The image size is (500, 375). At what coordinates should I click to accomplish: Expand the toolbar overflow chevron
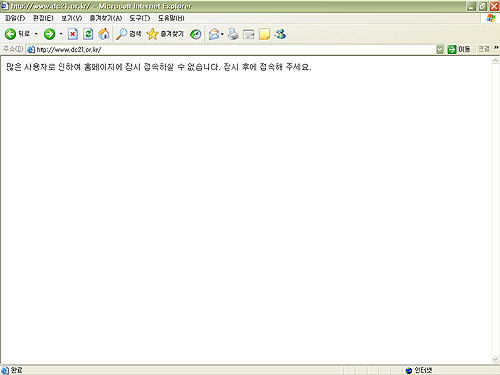496,48
